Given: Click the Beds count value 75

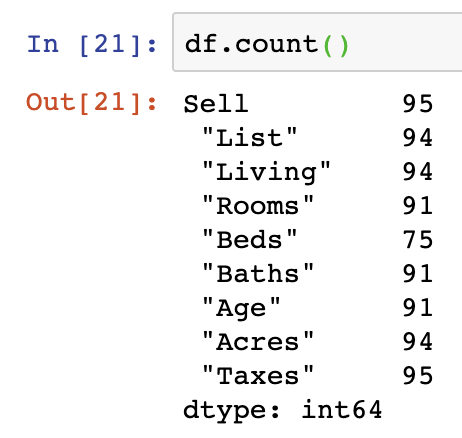Looking at the screenshot, I should pos(418,240).
